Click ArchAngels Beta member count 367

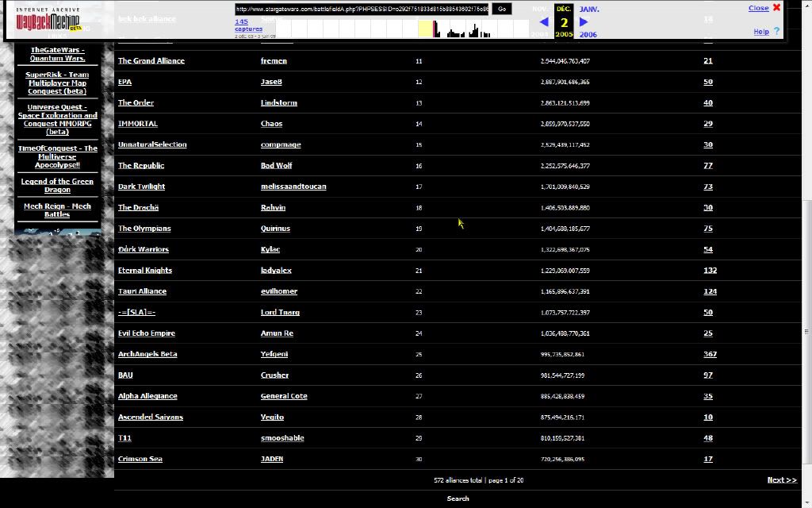click(710, 355)
